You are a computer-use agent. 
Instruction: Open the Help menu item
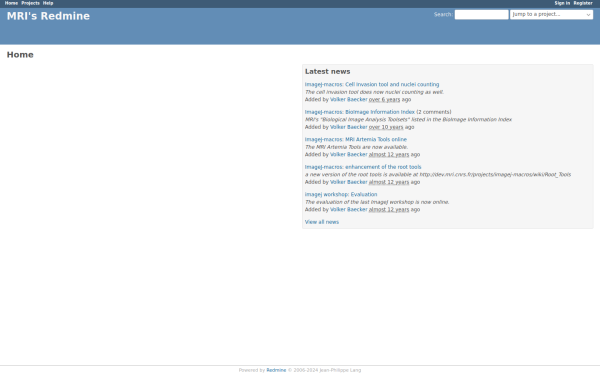48,3
